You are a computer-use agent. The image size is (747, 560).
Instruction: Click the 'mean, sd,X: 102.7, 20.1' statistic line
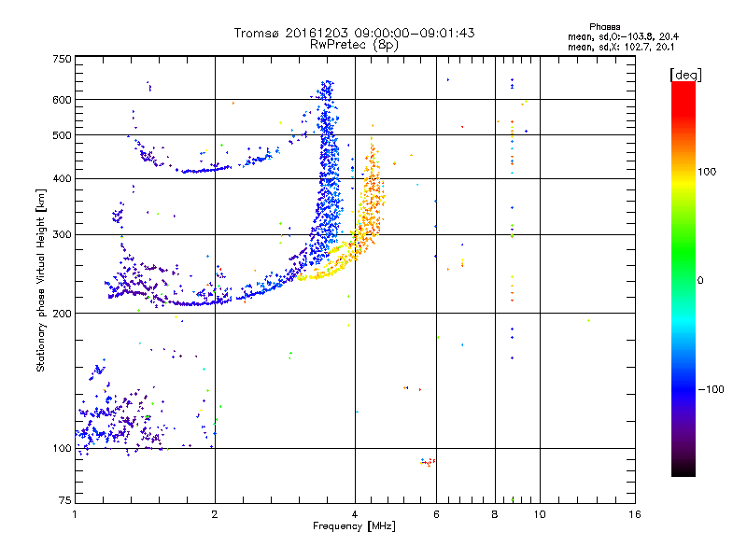coord(621,47)
